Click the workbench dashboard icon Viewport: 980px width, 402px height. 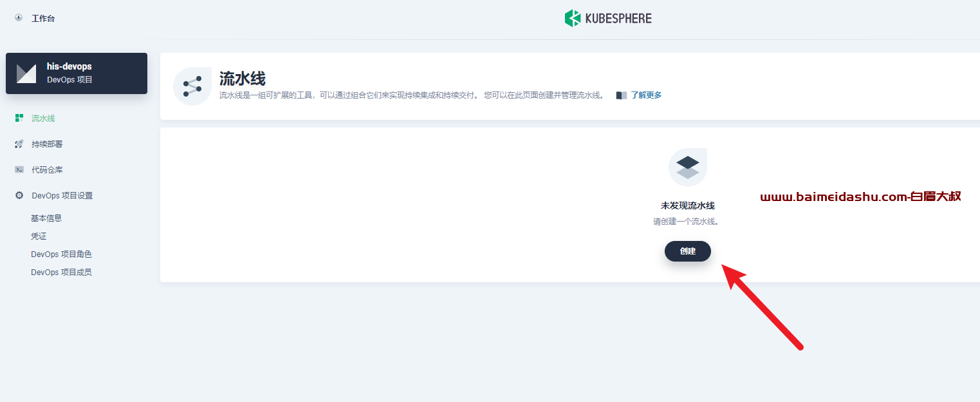(19, 18)
